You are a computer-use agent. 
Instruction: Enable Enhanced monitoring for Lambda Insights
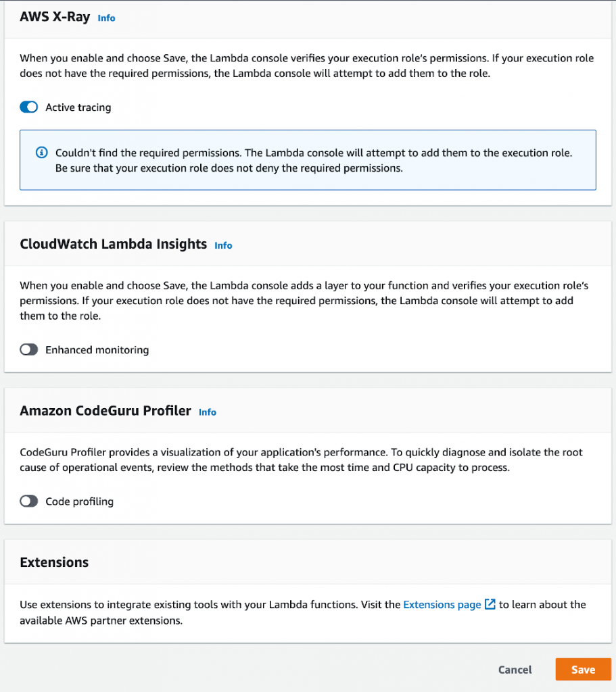(28, 349)
